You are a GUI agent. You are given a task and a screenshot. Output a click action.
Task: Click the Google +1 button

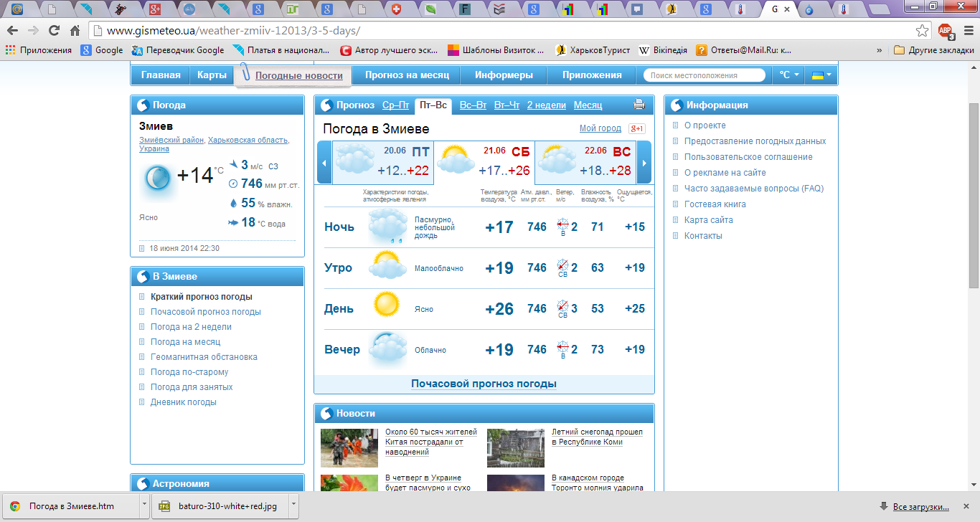(x=636, y=129)
